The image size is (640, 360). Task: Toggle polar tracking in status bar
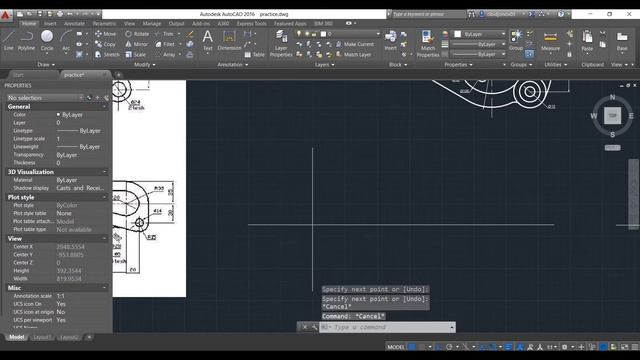449,347
